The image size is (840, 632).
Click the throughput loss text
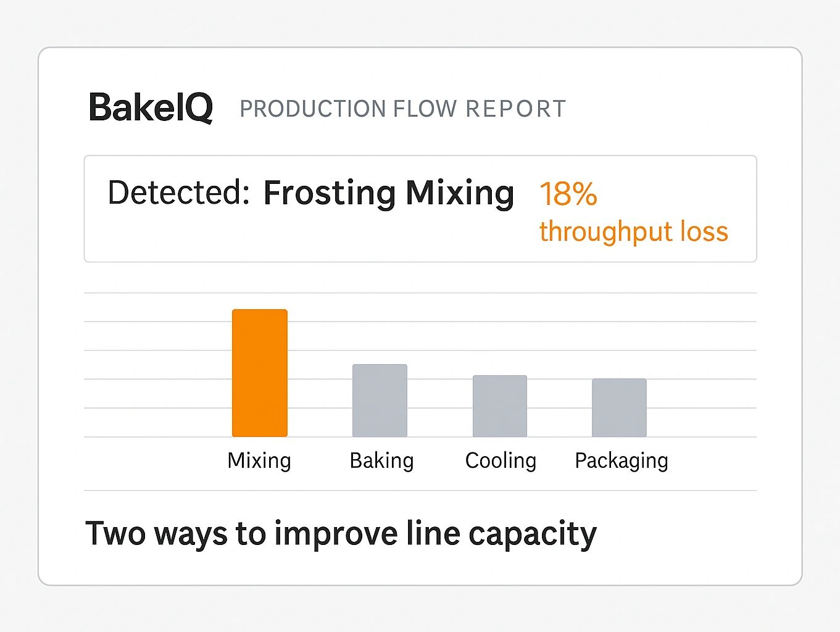633,231
